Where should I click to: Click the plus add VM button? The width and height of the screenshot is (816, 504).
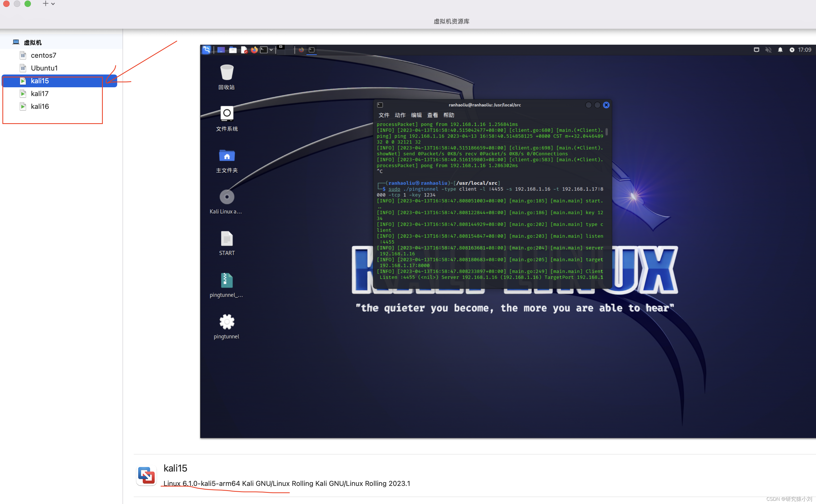coord(45,4)
